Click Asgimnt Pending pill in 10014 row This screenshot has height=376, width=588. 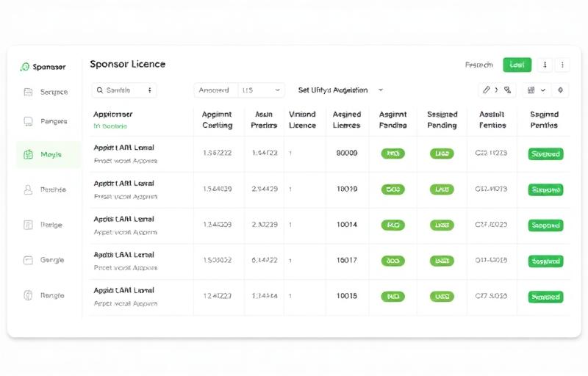pos(393,225)
